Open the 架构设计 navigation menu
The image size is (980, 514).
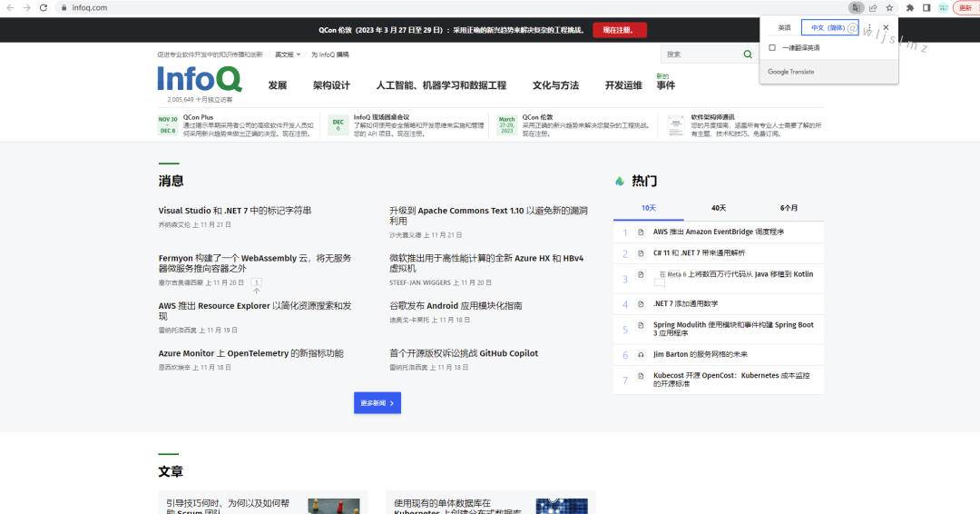pos(331,85)
